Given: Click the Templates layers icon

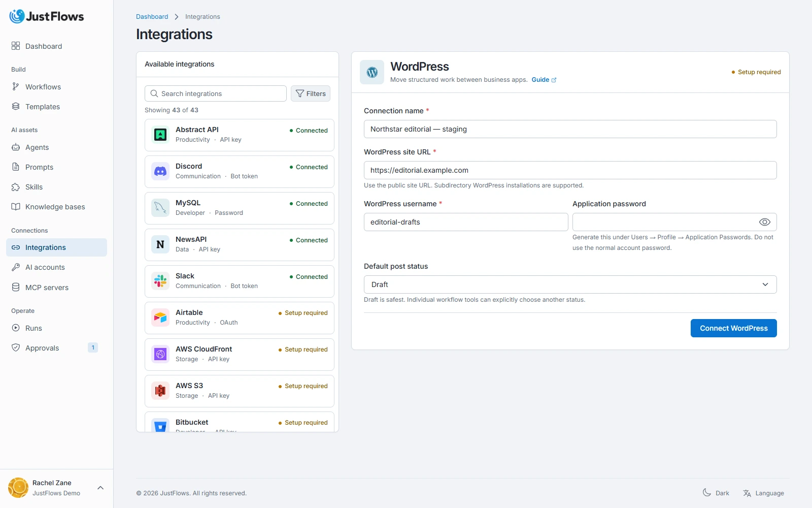Looking at the screenshot, I should pos(16,107).
